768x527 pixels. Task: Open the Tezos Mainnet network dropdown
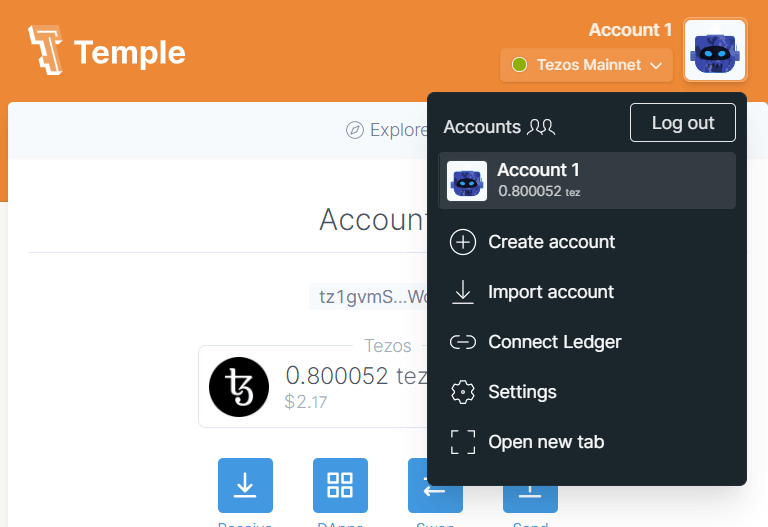pos(586,65)
